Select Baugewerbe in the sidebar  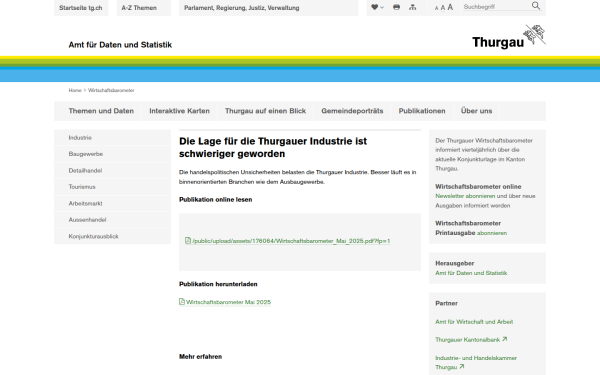pyautogui.click(x=112, y=154)
